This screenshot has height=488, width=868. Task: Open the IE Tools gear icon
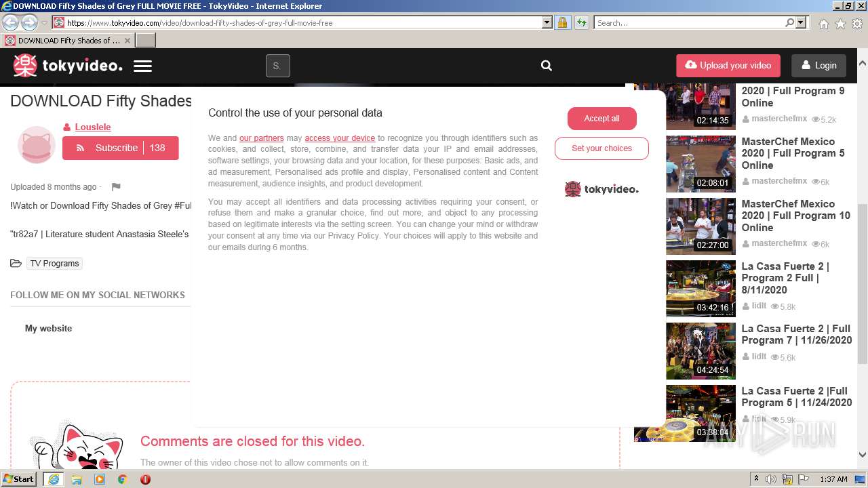[857, 24]
